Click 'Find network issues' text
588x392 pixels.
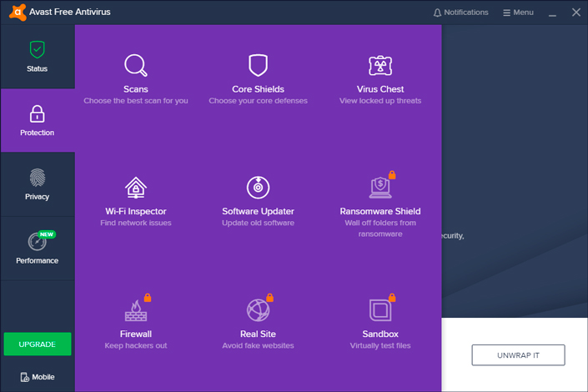pos(136,223)
